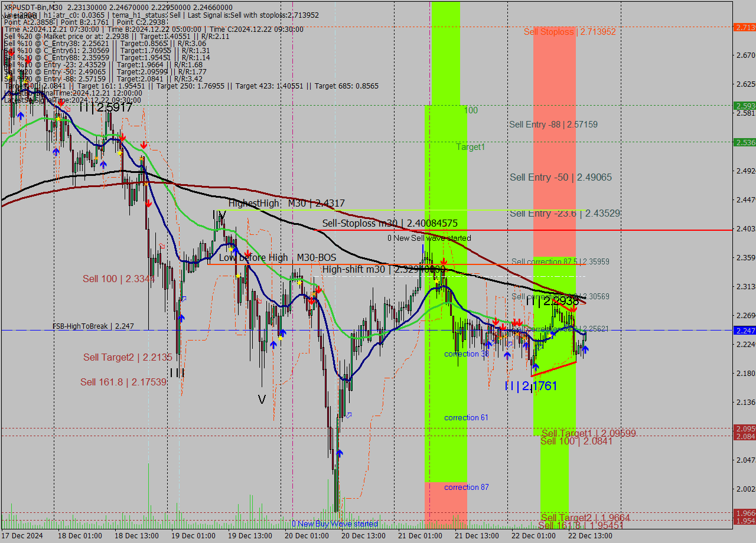Screen dimensions: 756x543
Task: Select the wave label 'V' near the low
Action: (262, 400)
